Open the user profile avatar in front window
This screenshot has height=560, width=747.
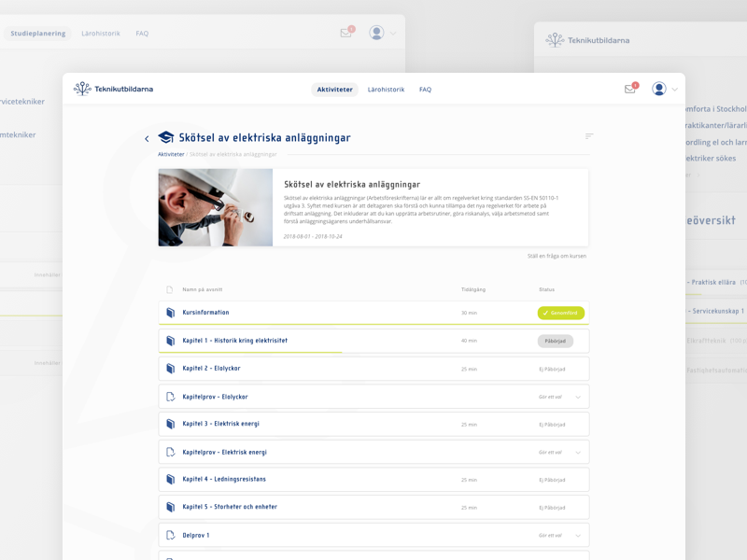[659, 89]
